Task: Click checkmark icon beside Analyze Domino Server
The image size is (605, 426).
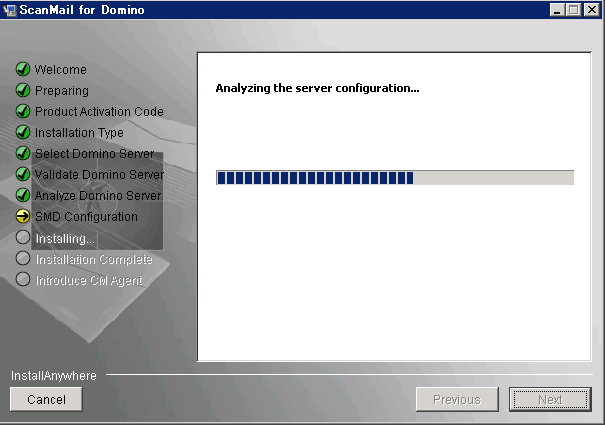Action: click(x=23, y=196)
